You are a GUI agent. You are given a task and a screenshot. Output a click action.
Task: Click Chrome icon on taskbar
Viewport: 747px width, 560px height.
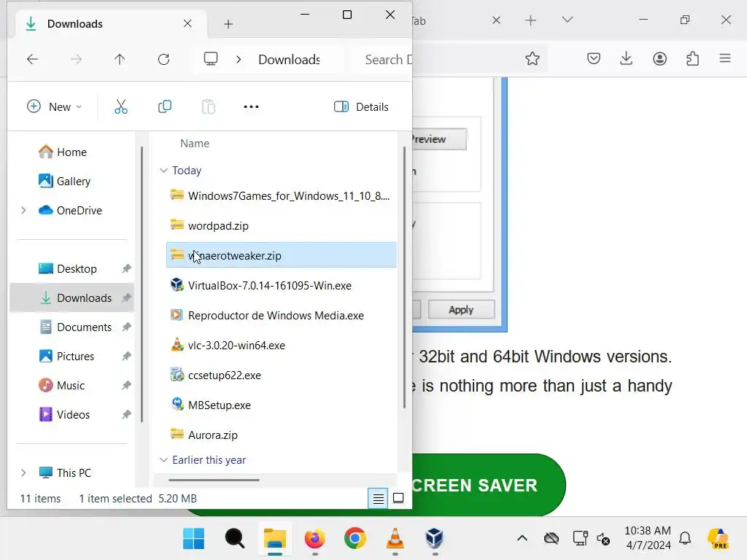coord(355,539)
